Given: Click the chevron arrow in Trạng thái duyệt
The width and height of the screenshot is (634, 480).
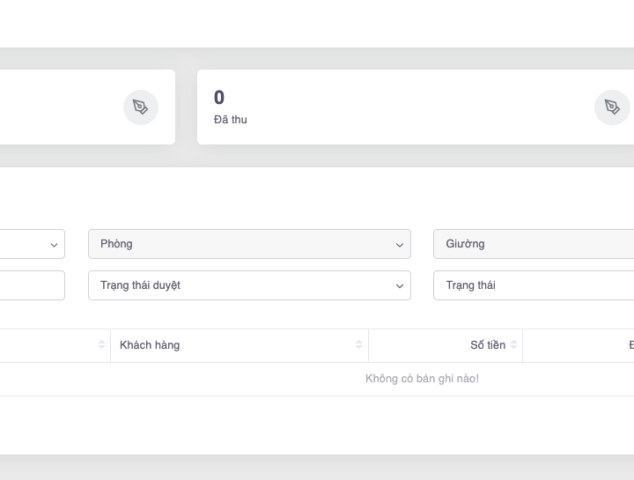Looking at the screenshot, I should (x=400, y=286).
